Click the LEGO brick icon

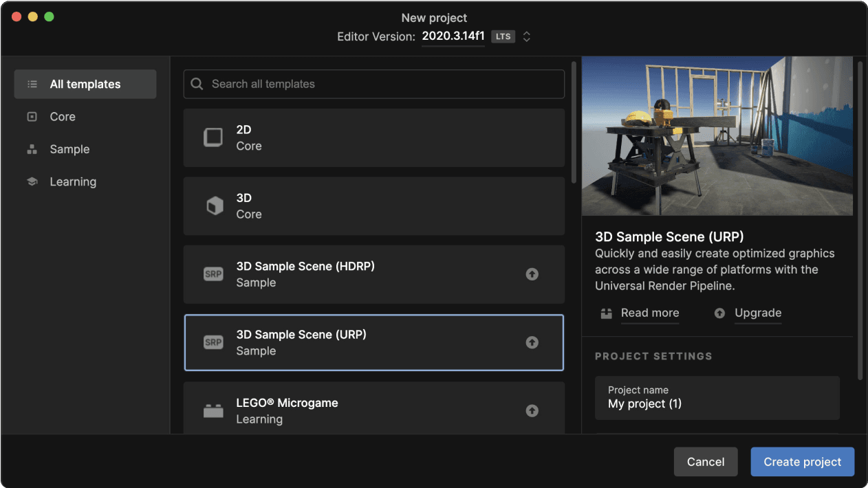click(213, 411)
